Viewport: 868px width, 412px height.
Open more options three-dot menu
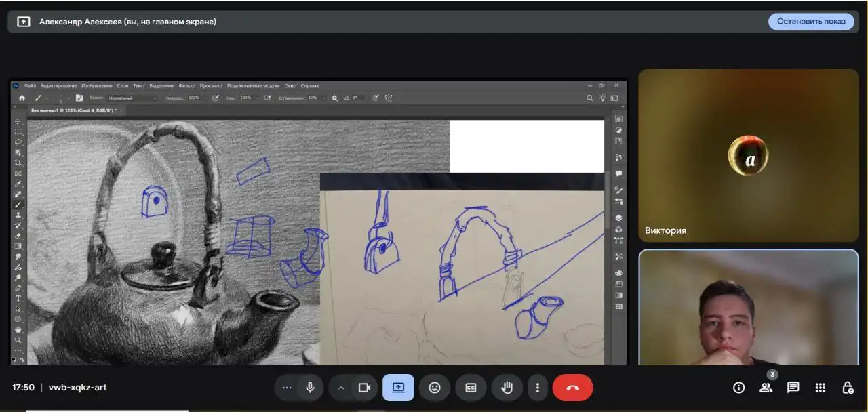[537, 388]
